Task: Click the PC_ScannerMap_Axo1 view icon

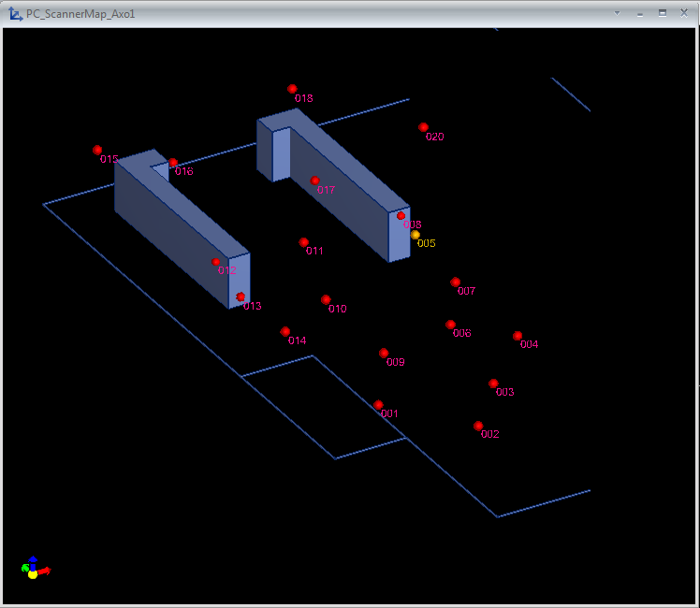Action: click(x=15, y=14)
